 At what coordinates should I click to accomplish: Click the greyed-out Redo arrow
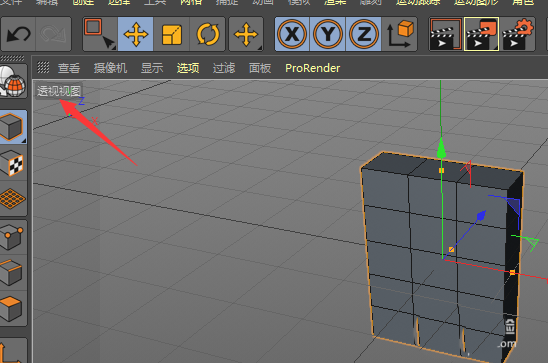53,34
